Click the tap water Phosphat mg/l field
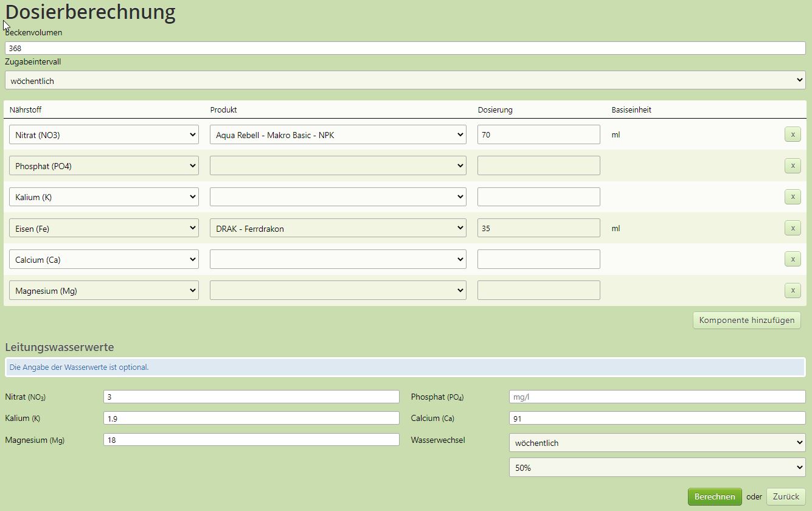 pyautogui.click(x=658, y=397)
